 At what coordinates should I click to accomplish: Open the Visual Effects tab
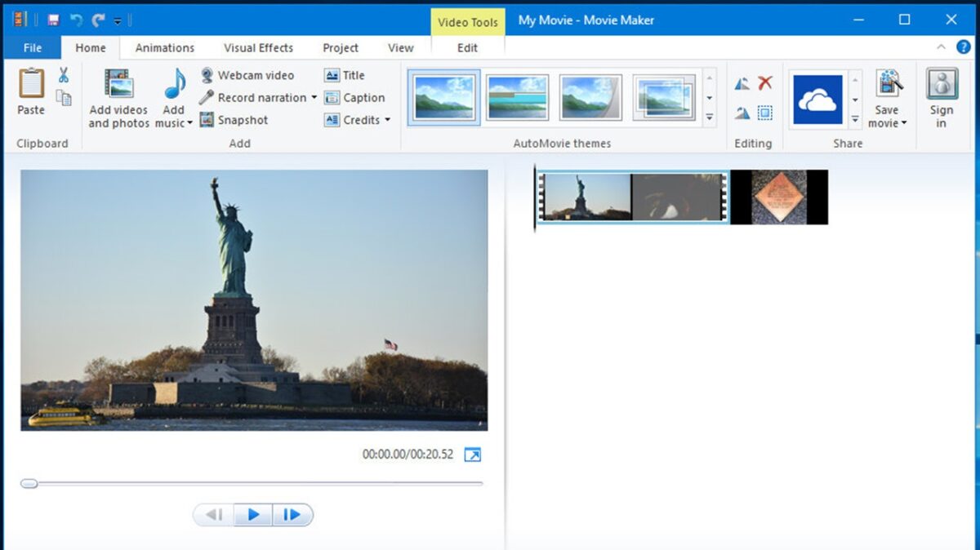tap(258, 47)
